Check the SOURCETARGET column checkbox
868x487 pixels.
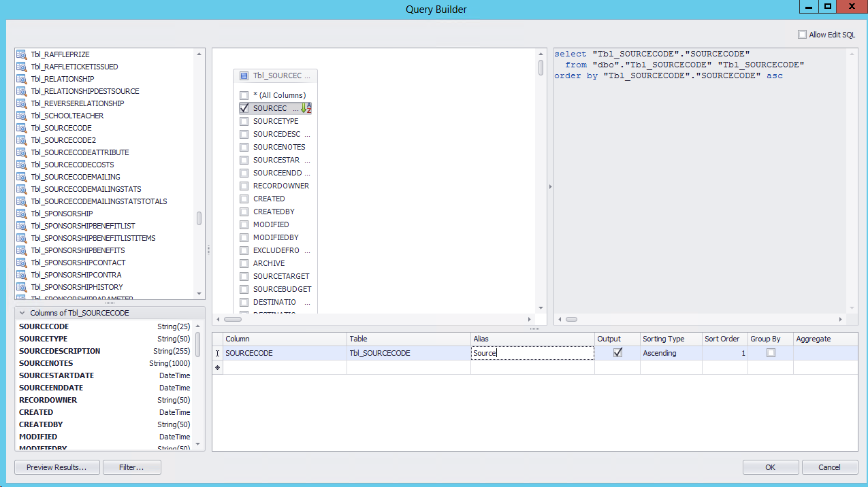click(x=244, y=276)
